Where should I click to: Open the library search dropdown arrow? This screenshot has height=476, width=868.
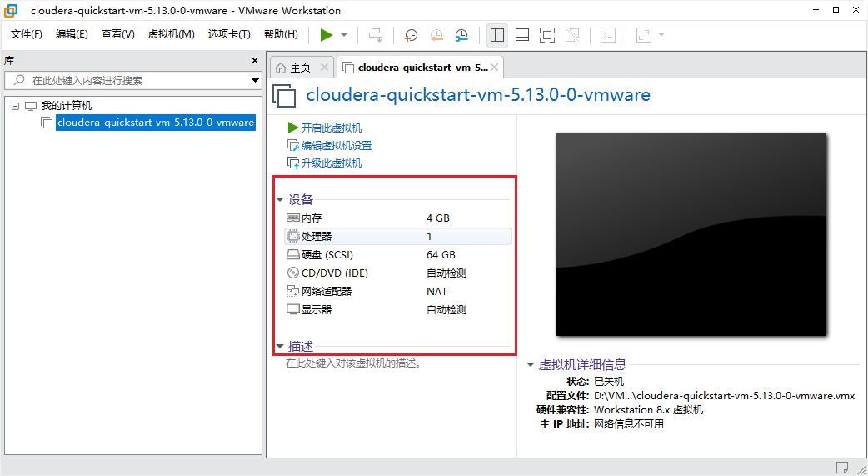click(255, 80)
